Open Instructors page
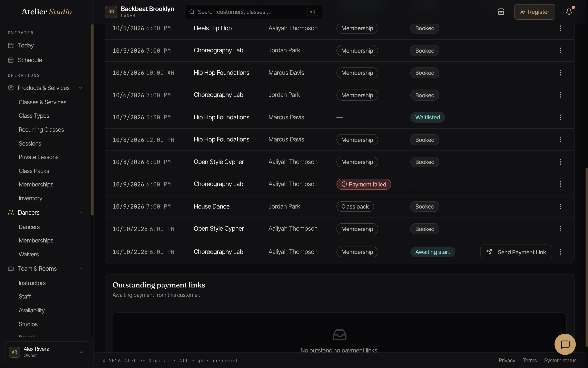 pos(32,283)
